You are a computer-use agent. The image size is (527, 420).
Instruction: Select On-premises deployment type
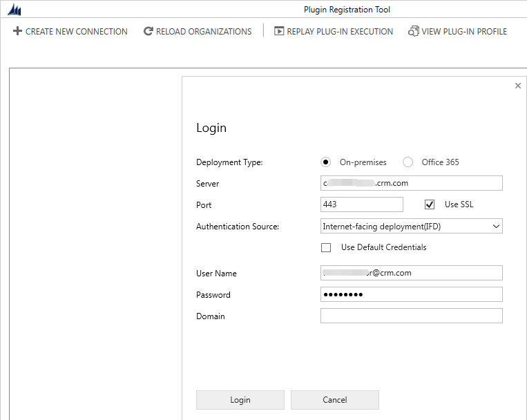(x=325, y=162)
